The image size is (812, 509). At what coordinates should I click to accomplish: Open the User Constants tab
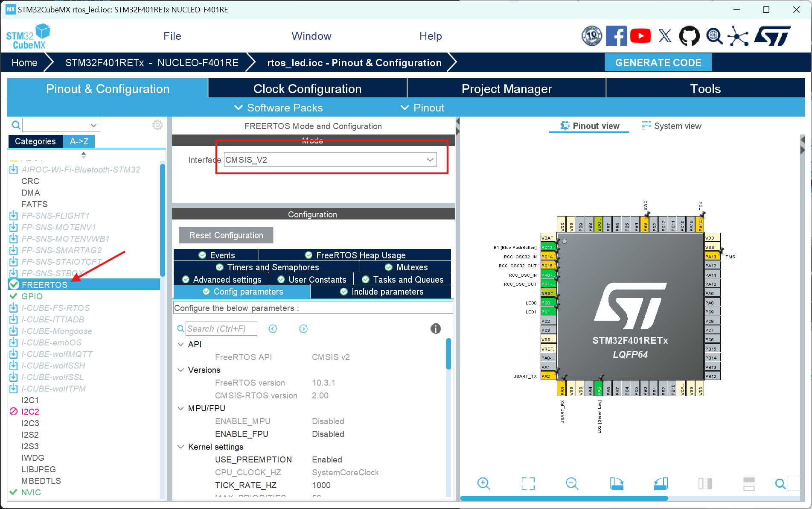click(x=311, y=280)
